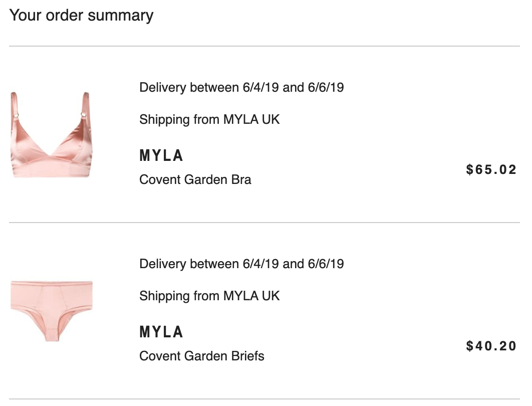Click the bra's delivery date line
Screen dimensions: 532x406
tap(241, 88)
